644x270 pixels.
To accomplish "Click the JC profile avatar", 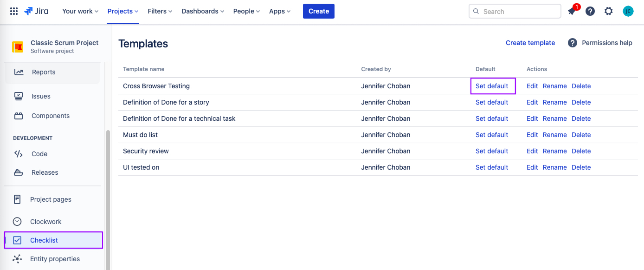I will (x=628, y=11).
